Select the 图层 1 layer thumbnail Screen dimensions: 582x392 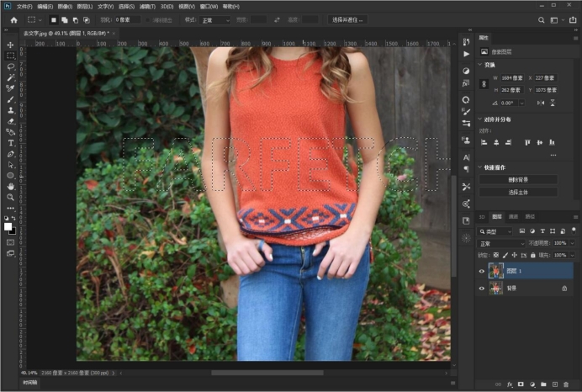(496, 271)
